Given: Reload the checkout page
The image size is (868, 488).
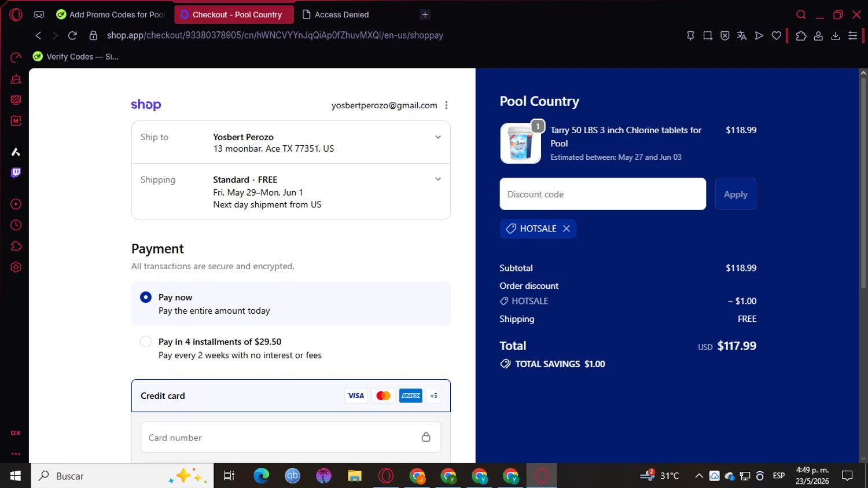Looking at the screenshot, I should click(x=72, y=35).
